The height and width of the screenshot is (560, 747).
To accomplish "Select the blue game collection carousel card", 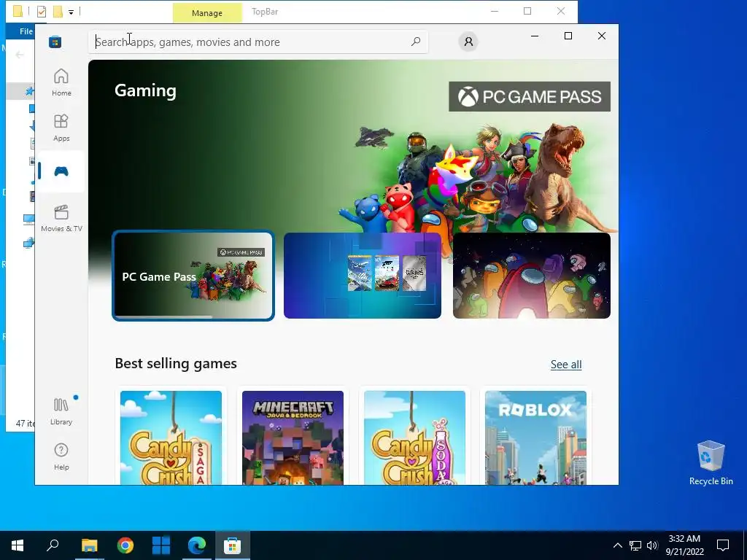I will [x=362, y=276].
